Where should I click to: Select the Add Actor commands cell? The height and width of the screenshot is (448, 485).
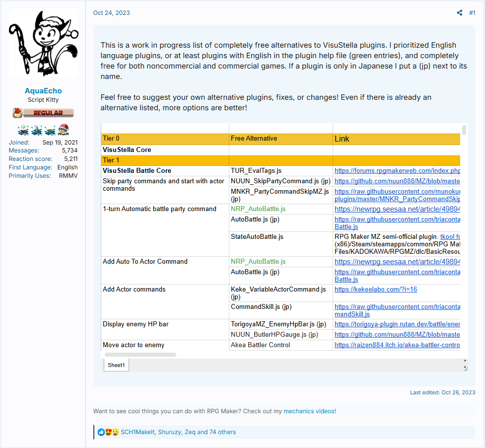tap(165, 301)
